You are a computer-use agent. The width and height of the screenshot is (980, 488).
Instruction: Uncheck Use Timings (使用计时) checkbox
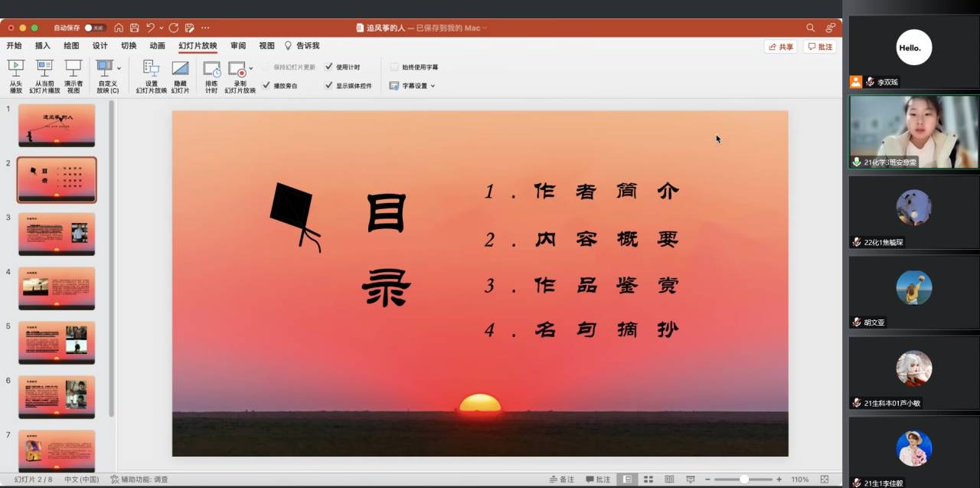(329, 67)
